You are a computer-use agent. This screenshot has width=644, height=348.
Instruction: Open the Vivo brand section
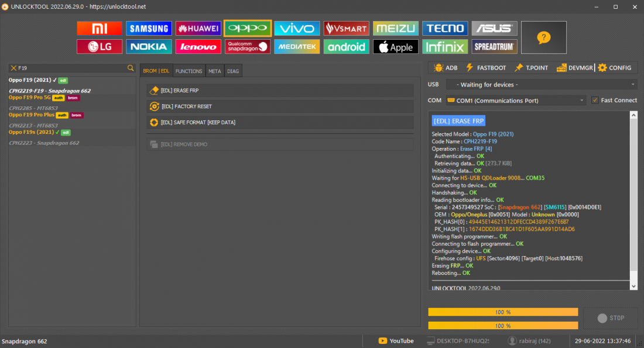tap(297, 28)
